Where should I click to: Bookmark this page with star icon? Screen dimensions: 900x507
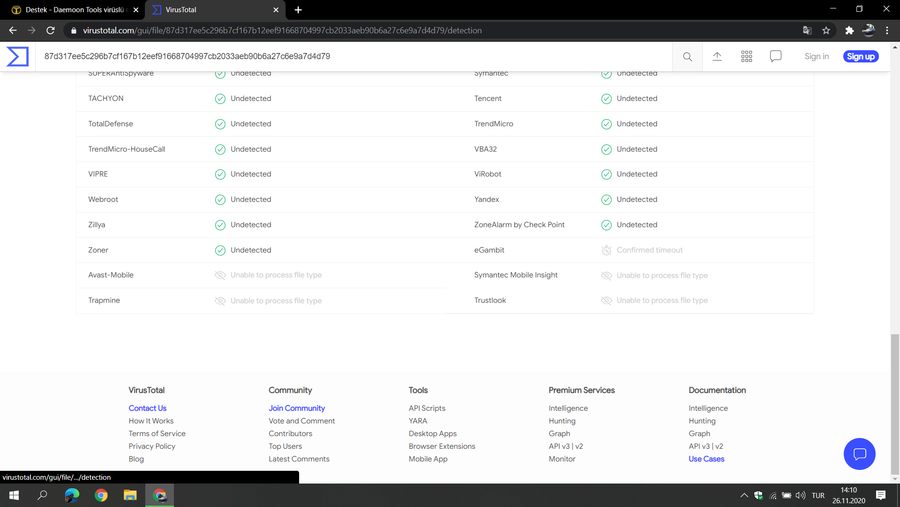[826, 30]
